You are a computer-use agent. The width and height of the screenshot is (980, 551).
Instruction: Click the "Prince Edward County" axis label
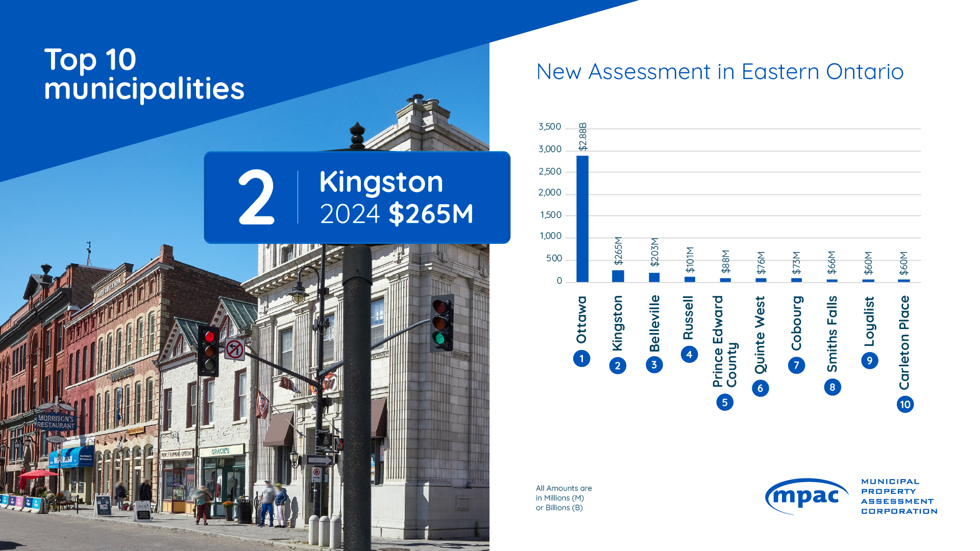pos(725,342)
